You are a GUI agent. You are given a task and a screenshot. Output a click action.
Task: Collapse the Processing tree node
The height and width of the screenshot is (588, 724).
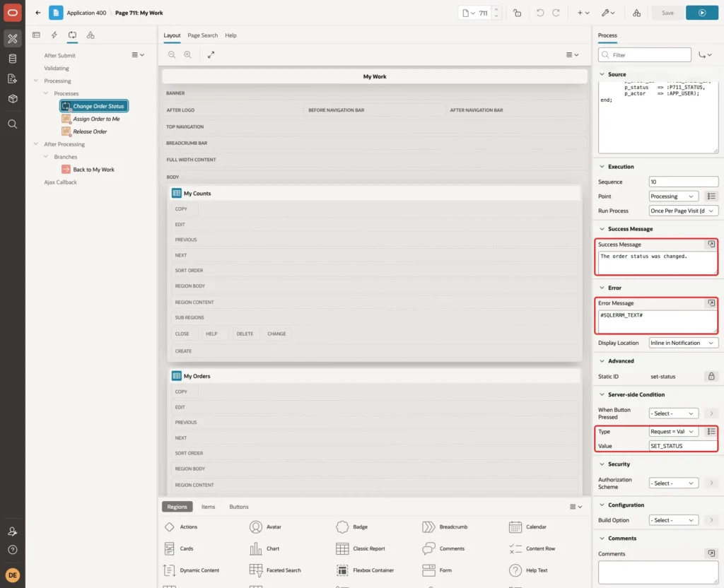[x=36, y=81]
